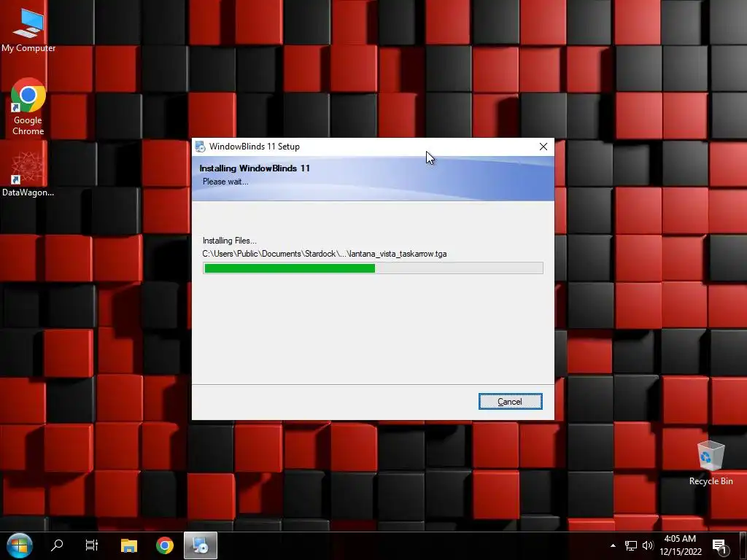Open volume control tray icon
The width and height of the screenshot is (747, 560).
[x=648, y=545]
